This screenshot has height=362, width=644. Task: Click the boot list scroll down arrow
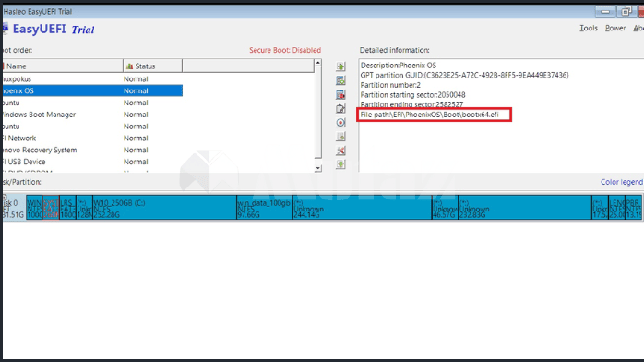pos(317,168)
